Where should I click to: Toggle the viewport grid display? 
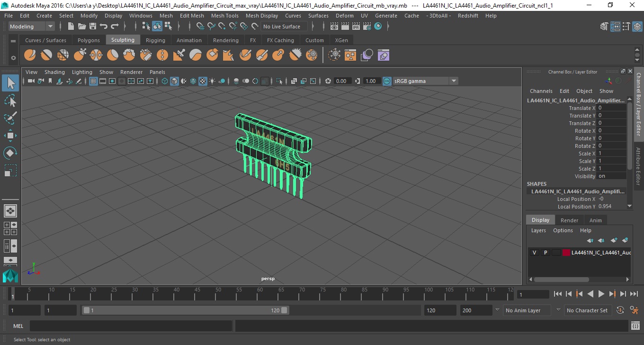tap(93, 81)
